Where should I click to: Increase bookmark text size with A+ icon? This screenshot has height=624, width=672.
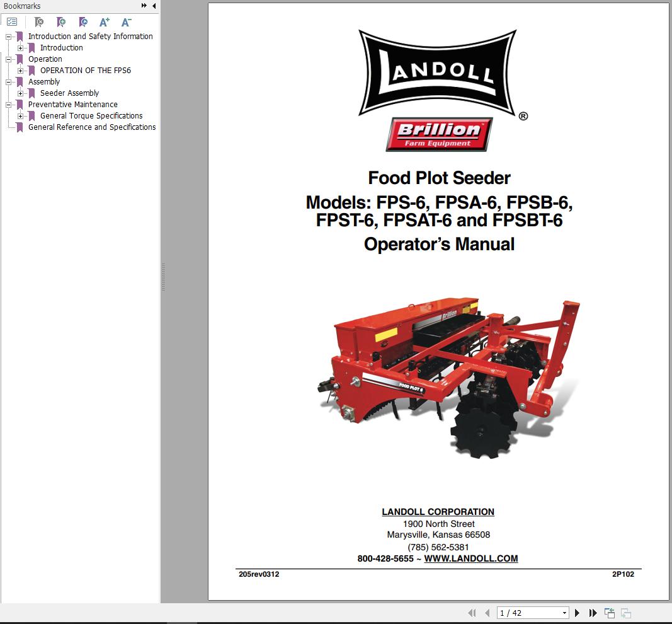click(x=105, y=21)
